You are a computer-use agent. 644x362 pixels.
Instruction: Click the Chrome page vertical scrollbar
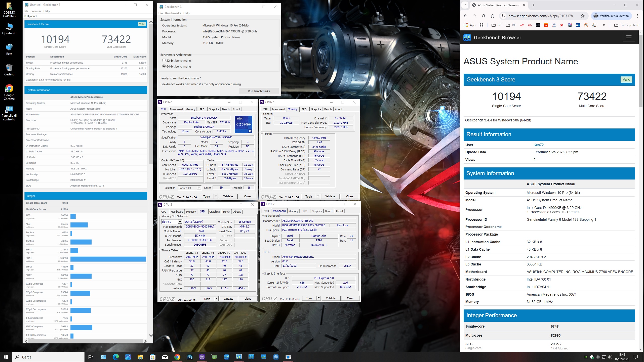click(x=640, y=70)
